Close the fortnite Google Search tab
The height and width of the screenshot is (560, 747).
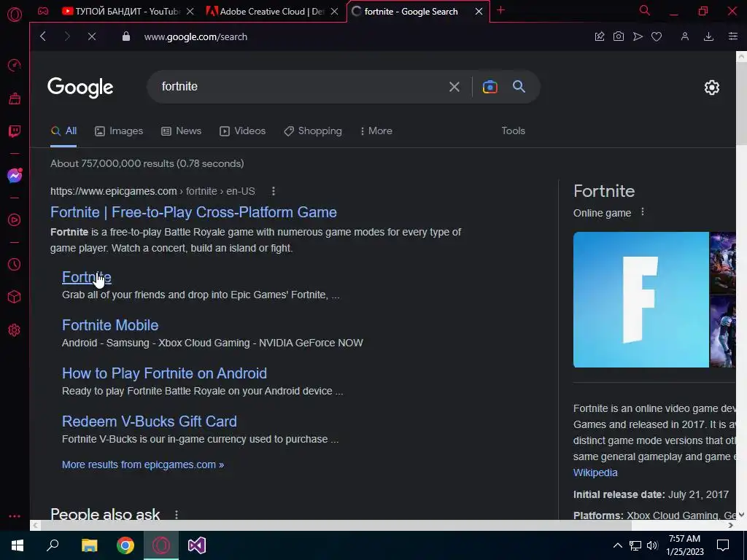pos(479,12)
